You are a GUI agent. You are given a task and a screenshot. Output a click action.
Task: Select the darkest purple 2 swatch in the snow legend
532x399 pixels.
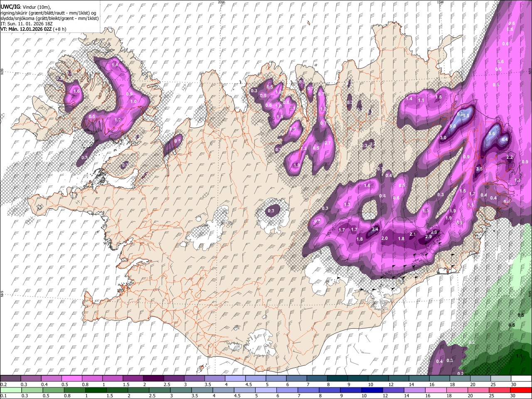tap(153, 379)
